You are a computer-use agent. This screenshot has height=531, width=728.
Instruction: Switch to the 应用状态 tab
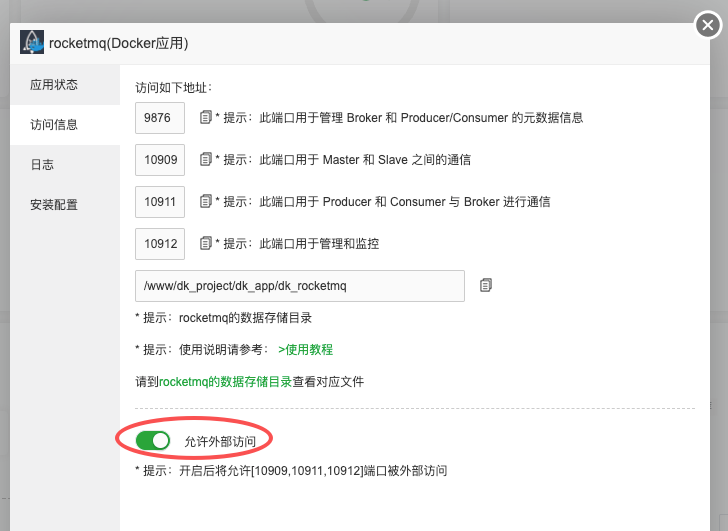tap(54, 85)
